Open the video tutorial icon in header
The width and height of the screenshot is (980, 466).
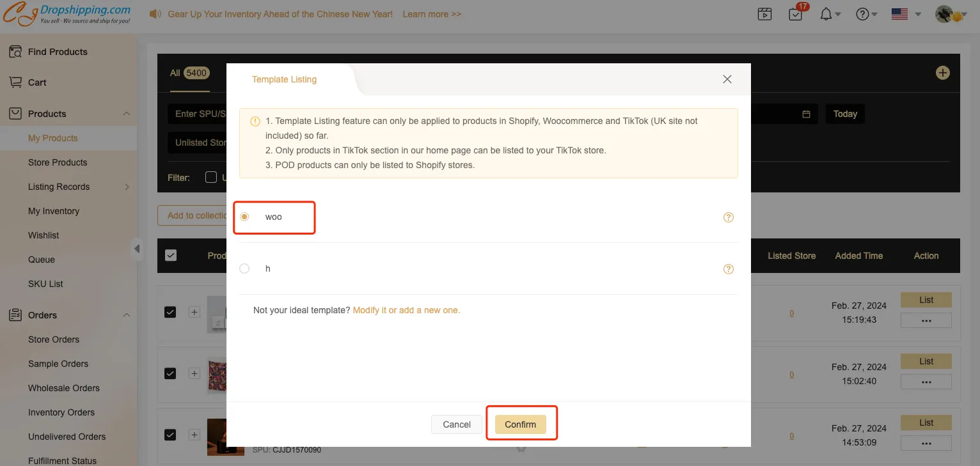pyautogui.click(x=764, y=14)
